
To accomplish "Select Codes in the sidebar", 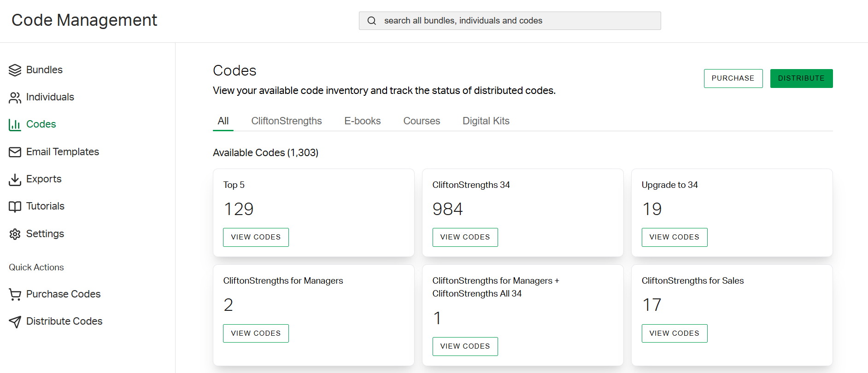I will point(41,124).
